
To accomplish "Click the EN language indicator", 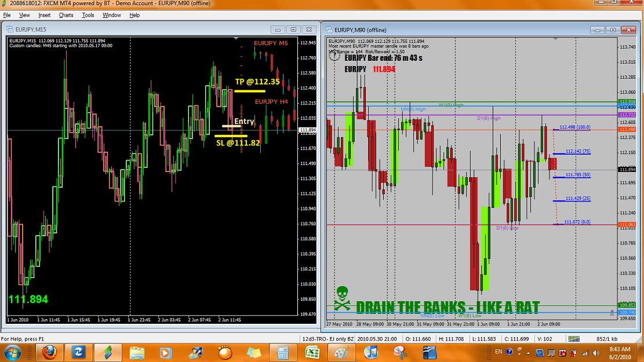I will click(x=498, y=352).
